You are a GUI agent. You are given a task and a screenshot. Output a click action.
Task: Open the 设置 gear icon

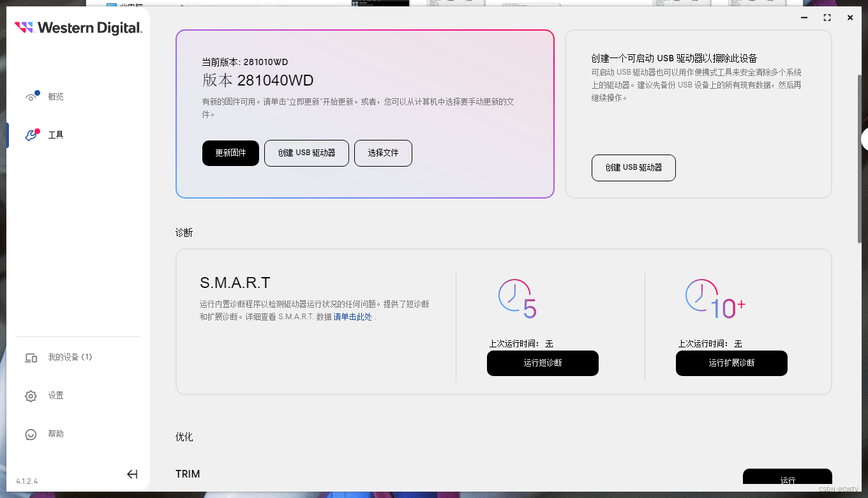[x=31, y=396]
